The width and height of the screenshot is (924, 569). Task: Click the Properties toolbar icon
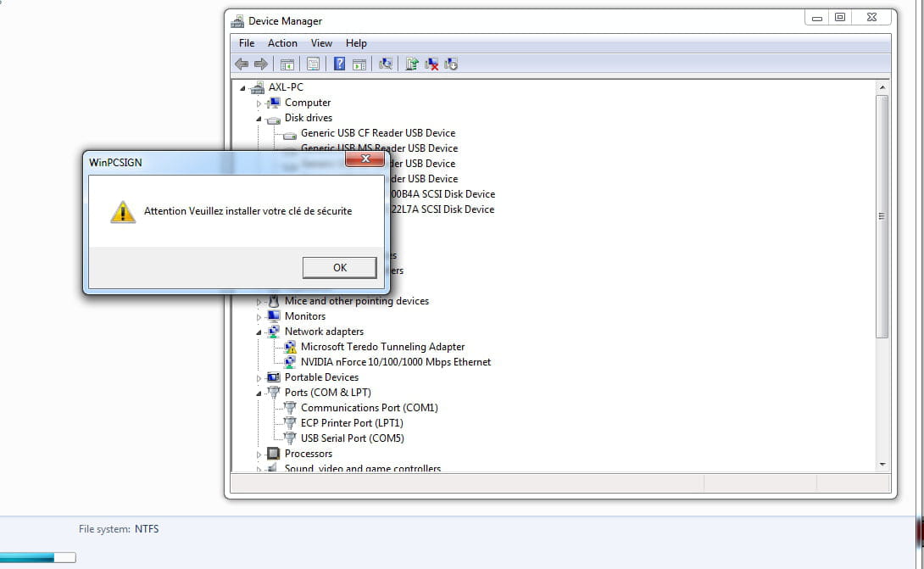pyautogui.click(x=314, y=64)
